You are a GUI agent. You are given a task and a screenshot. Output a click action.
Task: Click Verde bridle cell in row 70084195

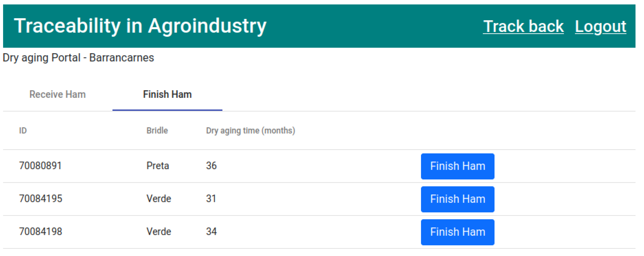159,199
